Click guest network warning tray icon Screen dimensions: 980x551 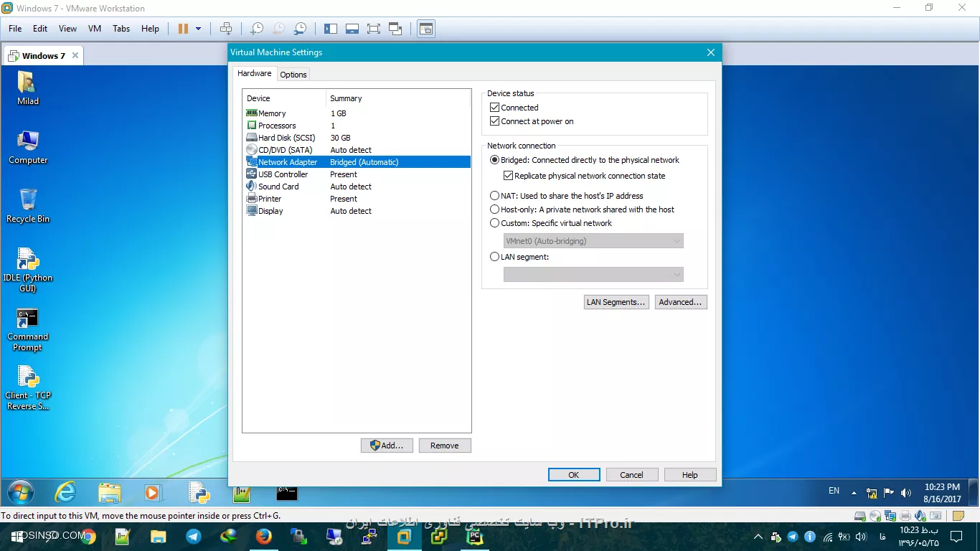872,493
